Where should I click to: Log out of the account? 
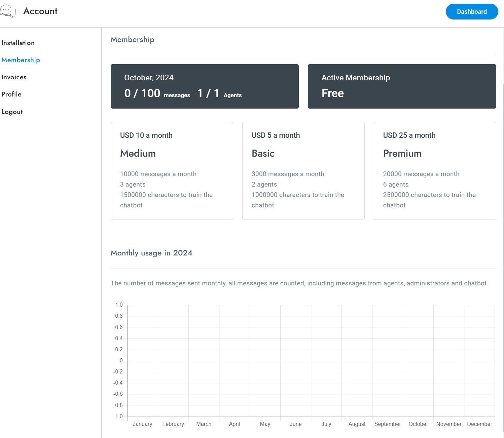[x=12, y=112]
